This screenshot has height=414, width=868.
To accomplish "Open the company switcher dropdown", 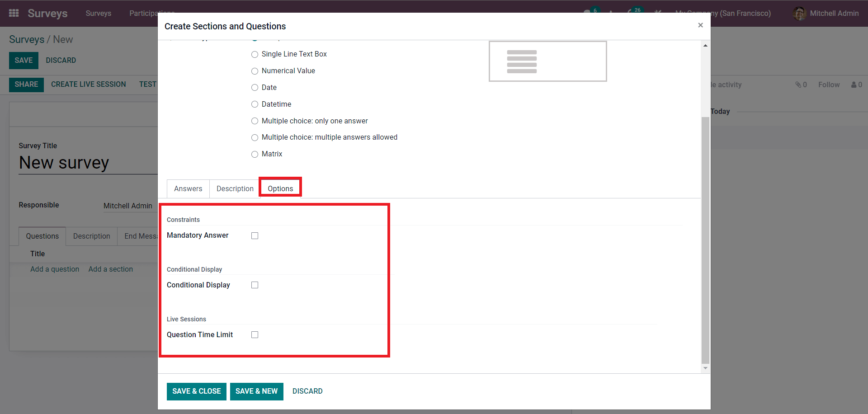I will 723,13.
